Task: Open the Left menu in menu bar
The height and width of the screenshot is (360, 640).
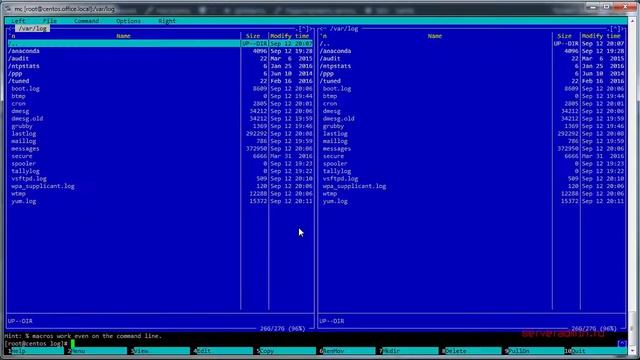Action: click(18, 21)
